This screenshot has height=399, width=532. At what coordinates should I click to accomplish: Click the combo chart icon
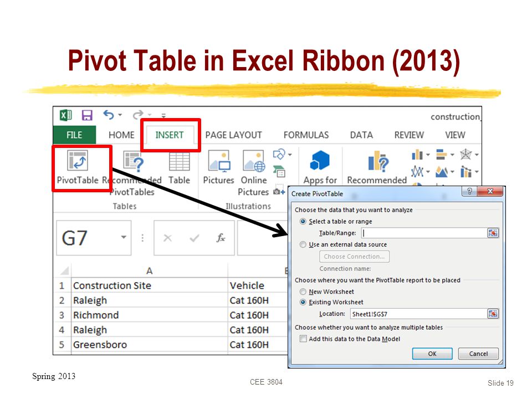[x=466, y=172]
